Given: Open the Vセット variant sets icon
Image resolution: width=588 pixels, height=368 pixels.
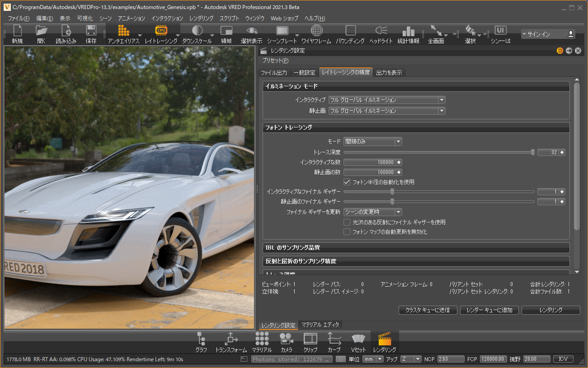Looking at the screenshot, I should tap(358, 339).
